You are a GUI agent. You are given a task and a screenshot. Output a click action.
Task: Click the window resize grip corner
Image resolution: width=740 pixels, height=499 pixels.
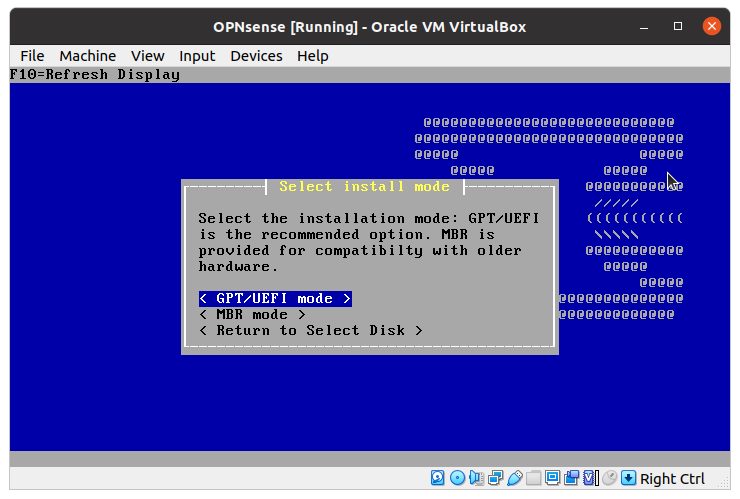tap(724, 483)
